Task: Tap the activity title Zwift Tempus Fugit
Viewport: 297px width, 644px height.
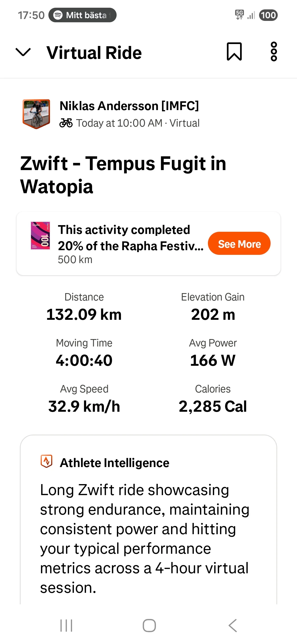Action: [123, 175]
